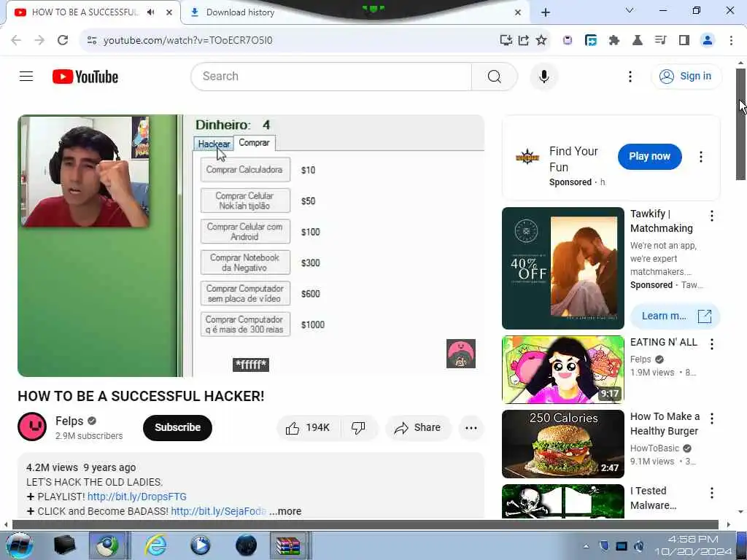Click share page icon in address bar

coord(523,40)
